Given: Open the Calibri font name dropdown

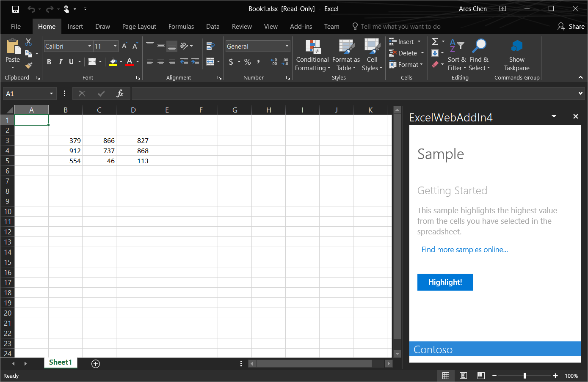Looking at the screenshot, I should [x=90, y=46].
